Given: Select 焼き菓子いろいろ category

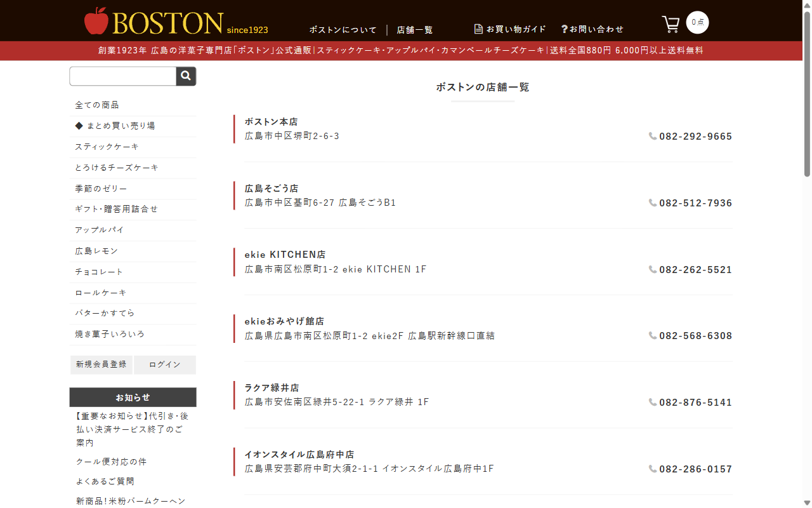Looking at the screenshot, I should click(133, 334).
